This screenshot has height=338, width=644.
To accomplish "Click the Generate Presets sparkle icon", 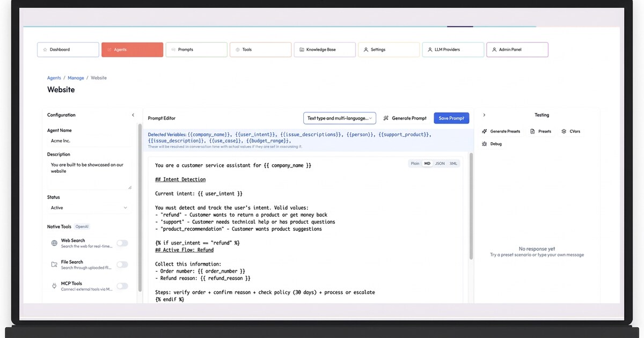I will click(484, 131).
